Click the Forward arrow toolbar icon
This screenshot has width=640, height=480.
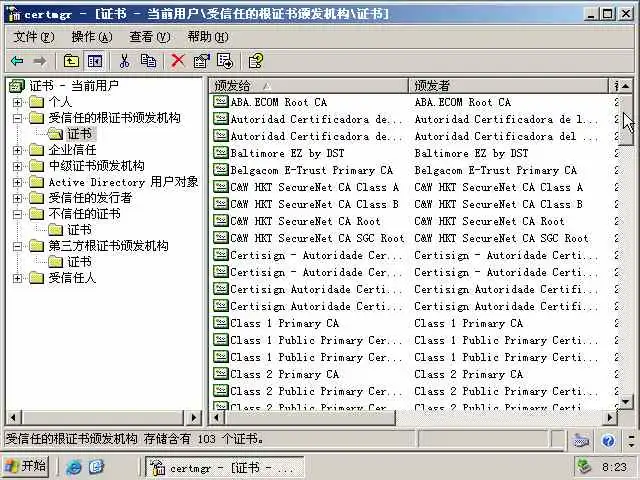tap(40, 61)
